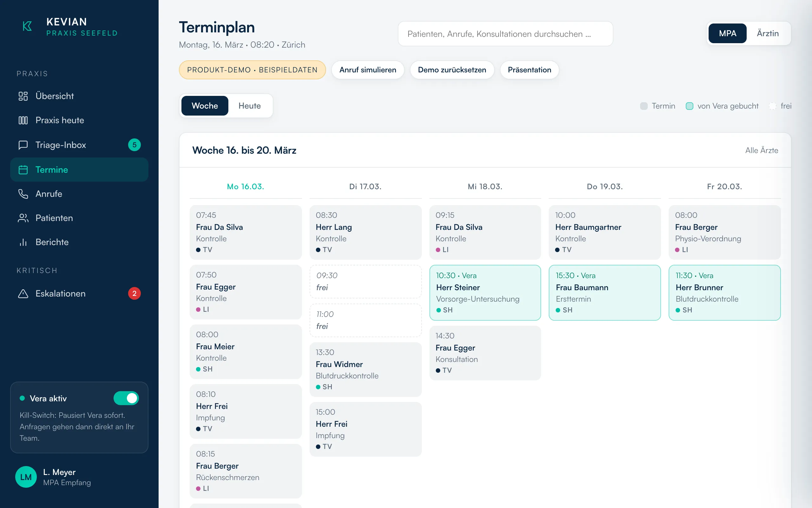Image resolution: width=812 pixels, height=508 pixels.
Task: Open Herr Baumgartner's 10:00 Kontrolle appointment
Action: [x=605, y=232]
